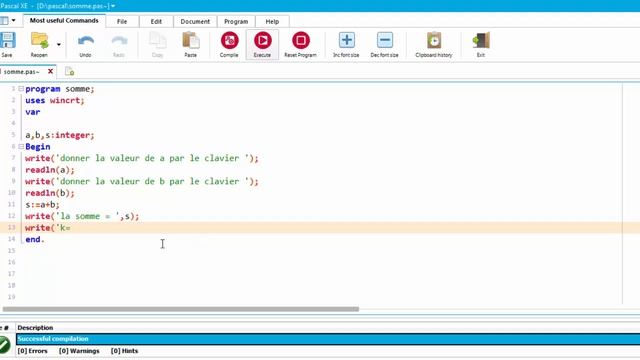Click the '[0] Errors' status entry

(x=33, y=351)
